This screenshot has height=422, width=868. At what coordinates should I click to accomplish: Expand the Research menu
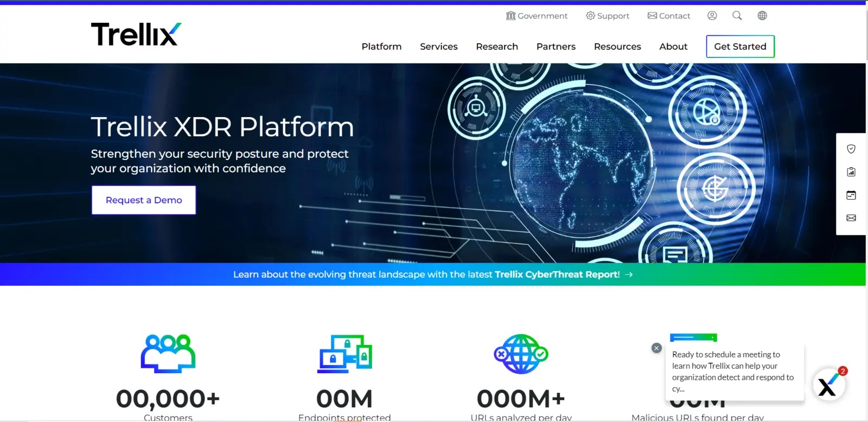(496, 47)
